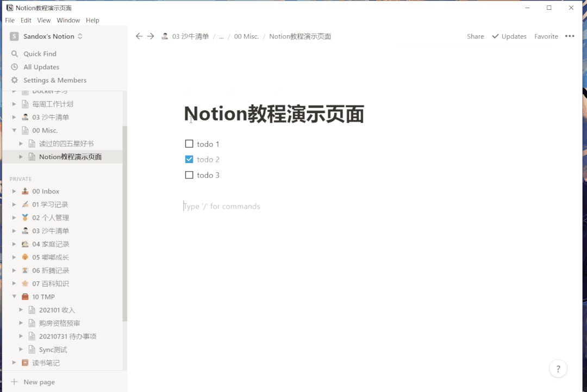Click the Notion教程演示页面 breadcrumb item
Screen dimensions: 587x392
click(300, 36)
